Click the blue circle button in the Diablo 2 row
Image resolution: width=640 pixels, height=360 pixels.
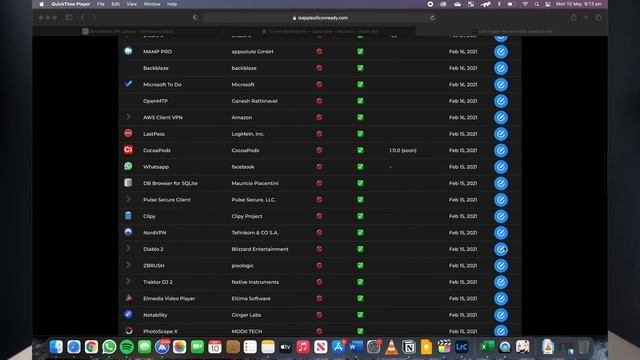501,249
